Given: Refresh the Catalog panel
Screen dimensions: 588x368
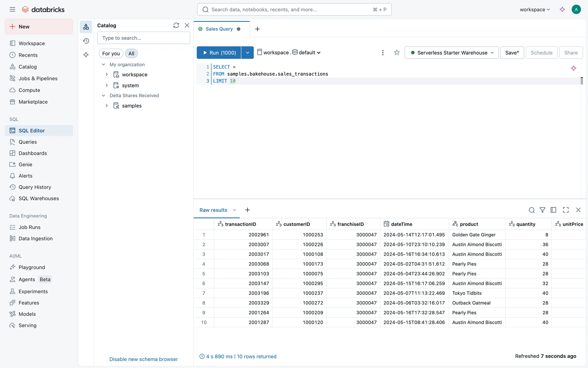Looking at the screenshot, I should tap(176, 25).
